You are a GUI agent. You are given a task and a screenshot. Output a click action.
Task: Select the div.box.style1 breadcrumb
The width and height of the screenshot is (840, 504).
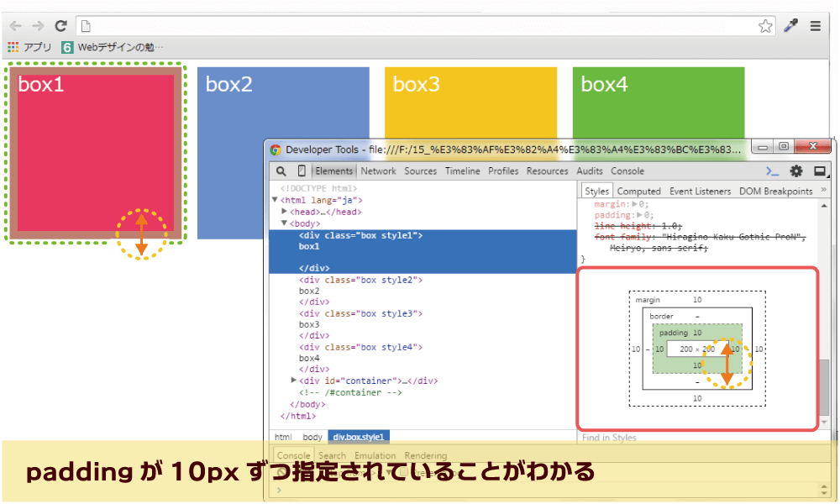[x=359, y=437]
